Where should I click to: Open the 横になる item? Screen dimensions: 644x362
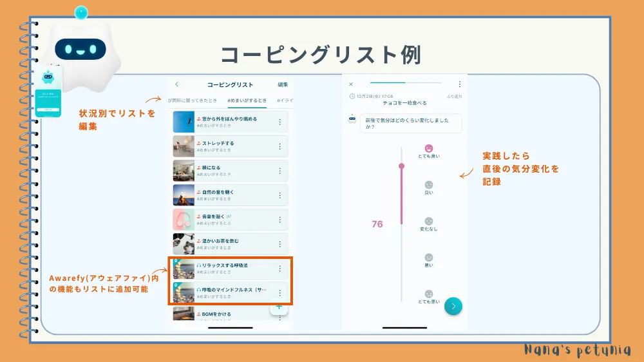tap(231, 171)
